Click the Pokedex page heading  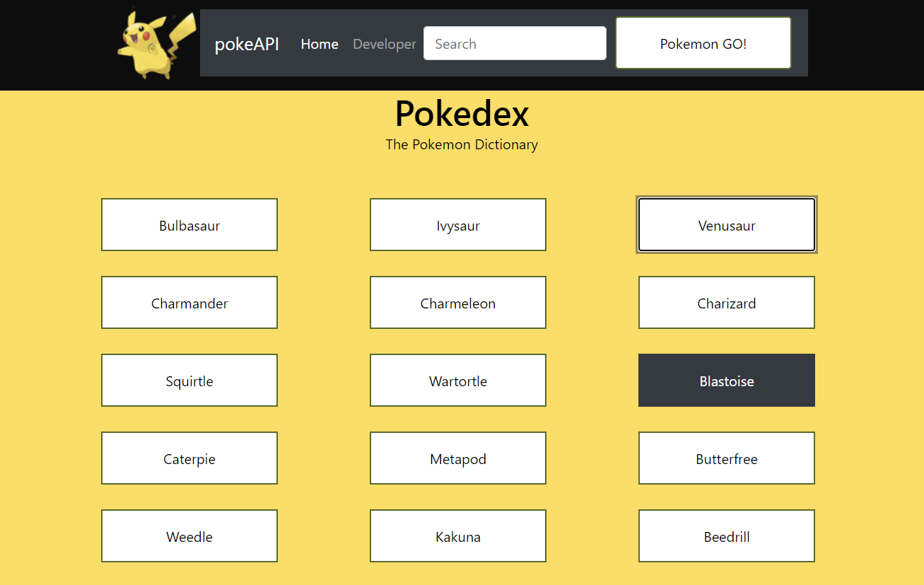[462, 113]
